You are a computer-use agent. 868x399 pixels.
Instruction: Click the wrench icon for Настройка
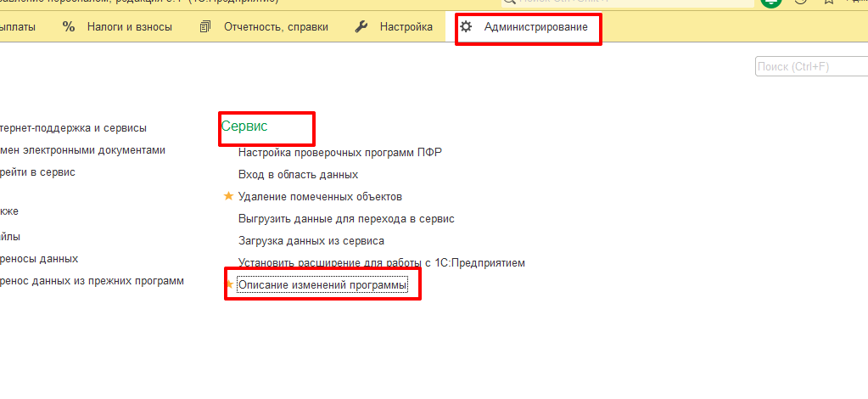[x=361, y=27]
